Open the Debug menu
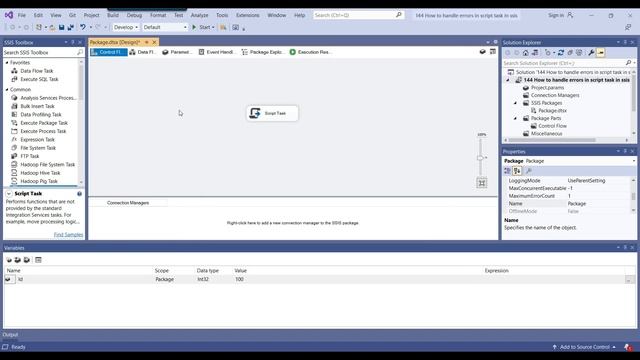This screenshot has height=360, width=640. [134, 15]
